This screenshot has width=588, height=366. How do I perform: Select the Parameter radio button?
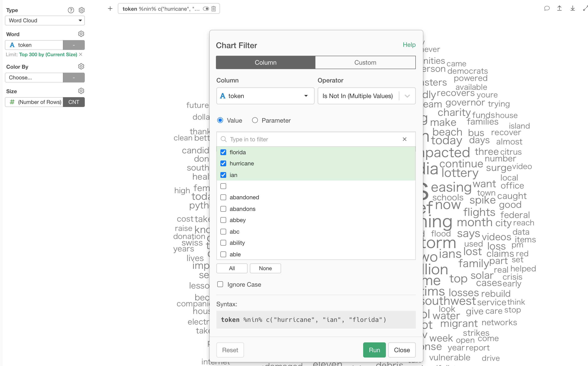(255, 120)
